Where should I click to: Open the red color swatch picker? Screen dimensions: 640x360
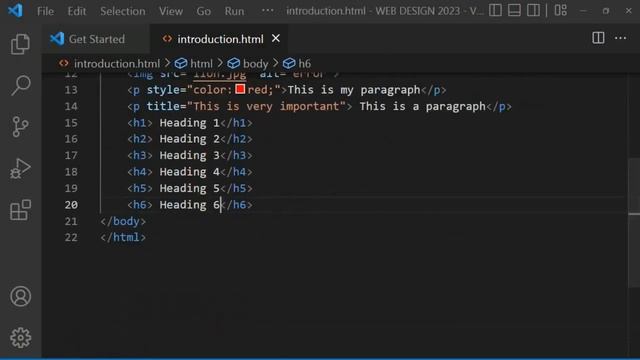240,89
